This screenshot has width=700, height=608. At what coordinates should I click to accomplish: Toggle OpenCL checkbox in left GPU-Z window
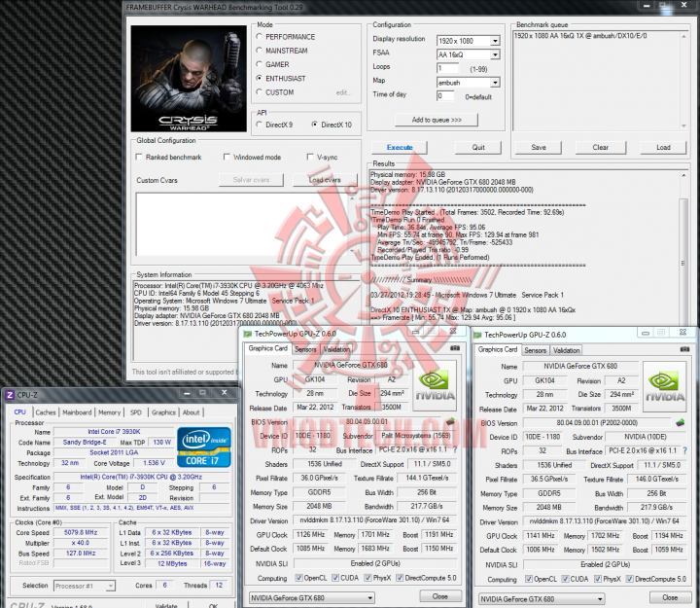298,578
